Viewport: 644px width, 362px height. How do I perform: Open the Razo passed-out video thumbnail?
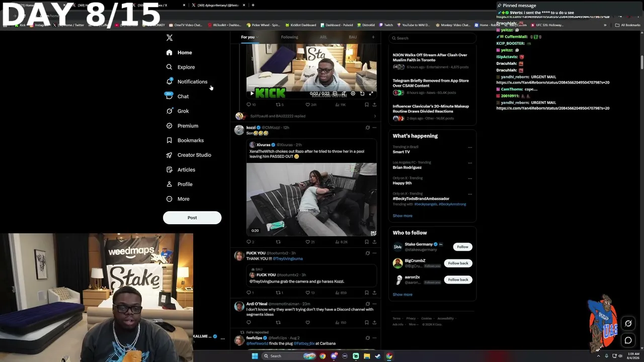(x=311, y=199)
